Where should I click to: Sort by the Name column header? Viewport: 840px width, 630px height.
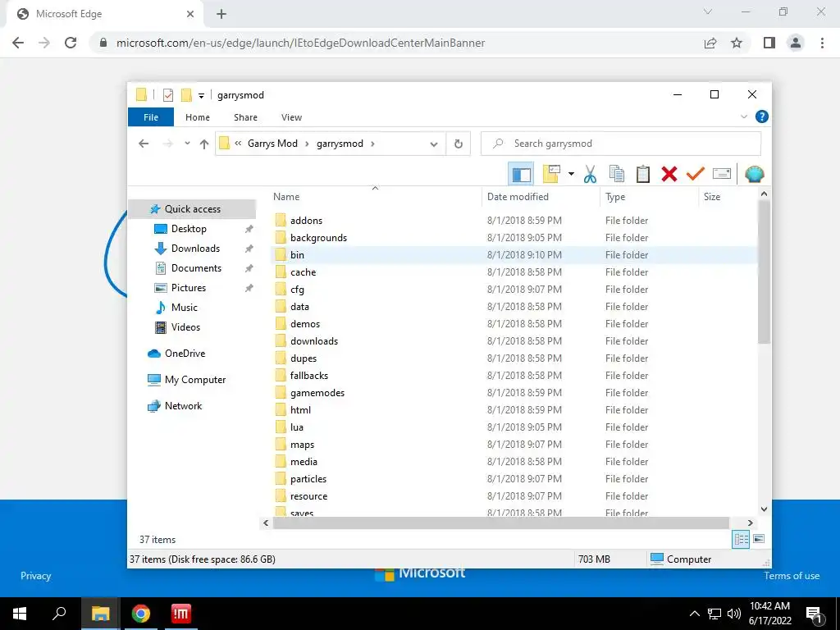click(286, 197)
